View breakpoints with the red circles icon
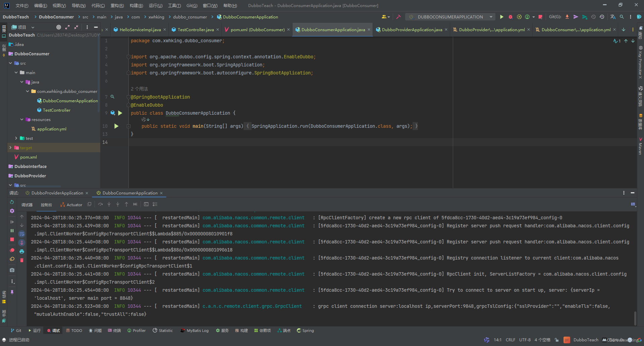Viewport: 644px width, 346px height. pos(12,250)
